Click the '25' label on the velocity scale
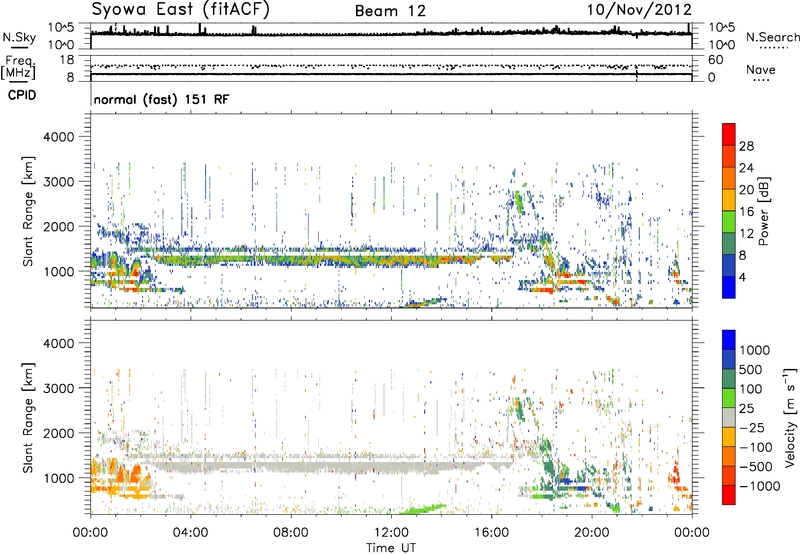 [x=746, y=409]
